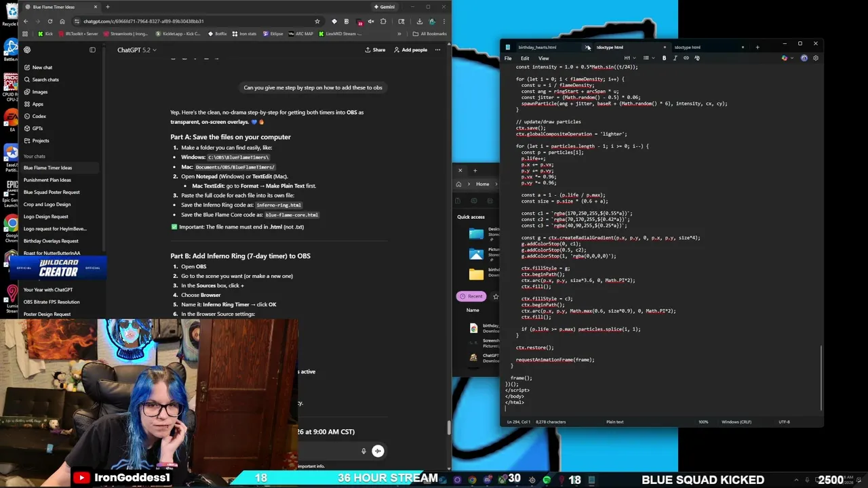Screen dimensions: 868x488
Task: Toggle bold formatting in Notepad
Action: tap(664, 58)
